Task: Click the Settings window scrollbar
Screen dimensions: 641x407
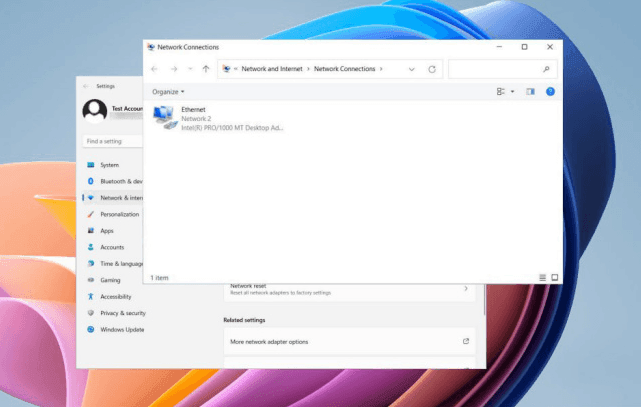Action: (485, 299)
